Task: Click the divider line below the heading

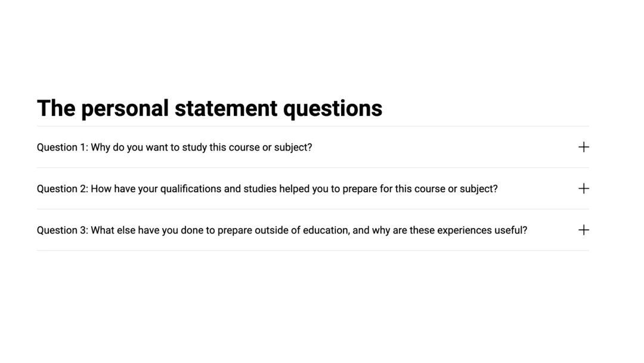Action: [x=312, y=126]
